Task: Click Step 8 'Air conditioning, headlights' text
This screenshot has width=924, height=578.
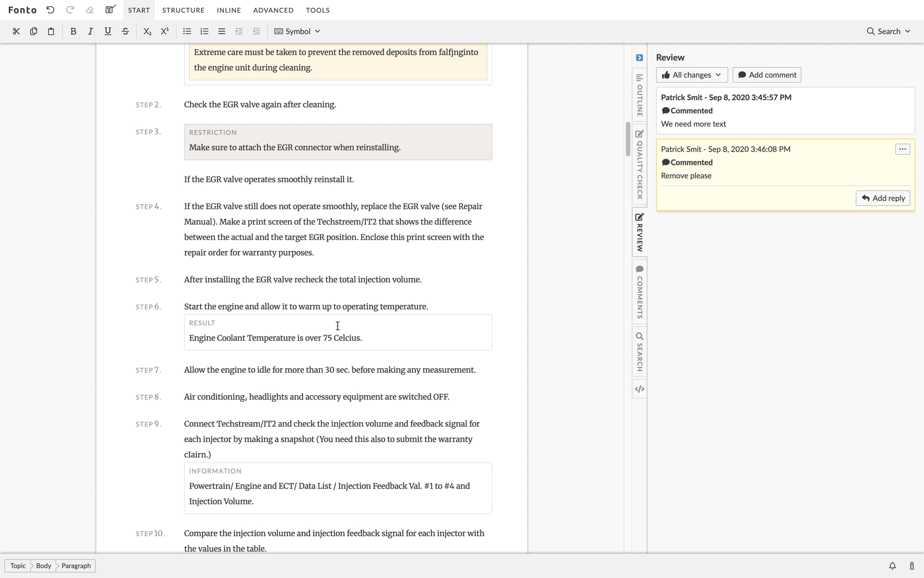Action: [316, 397]
